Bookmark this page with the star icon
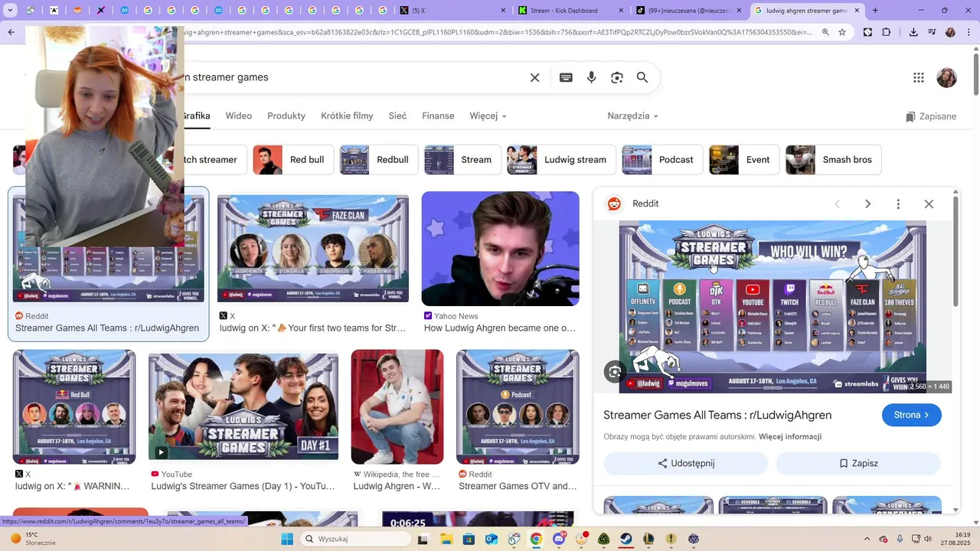 click(842, 32)
